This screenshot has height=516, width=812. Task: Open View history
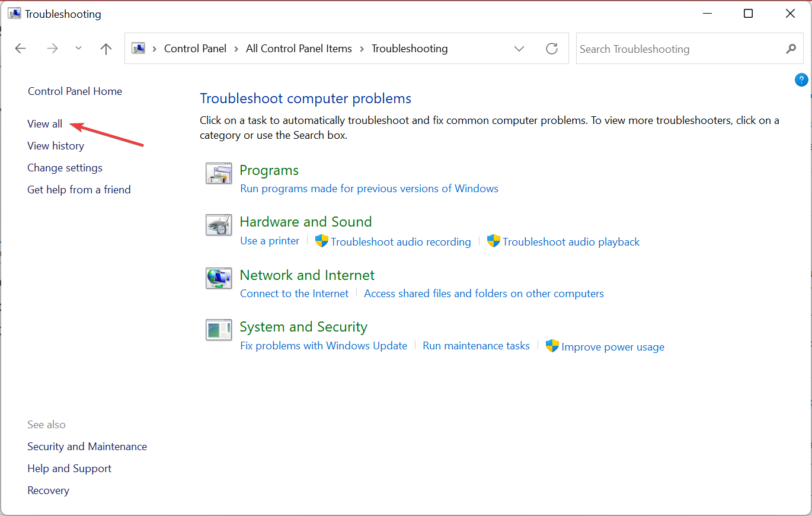click(56, 146)
